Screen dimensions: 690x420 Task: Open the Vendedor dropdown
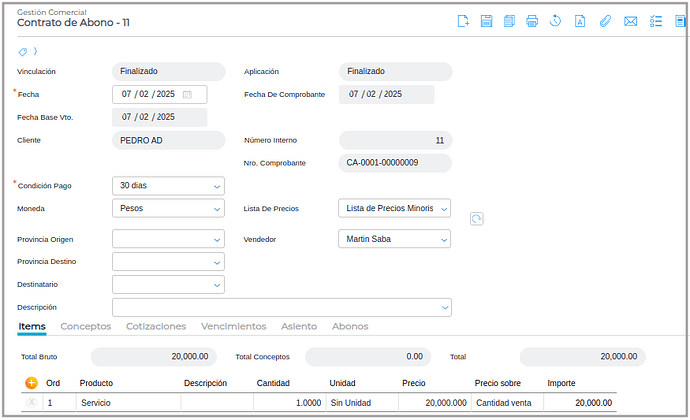pyautogui.click(x=394, y=239)
